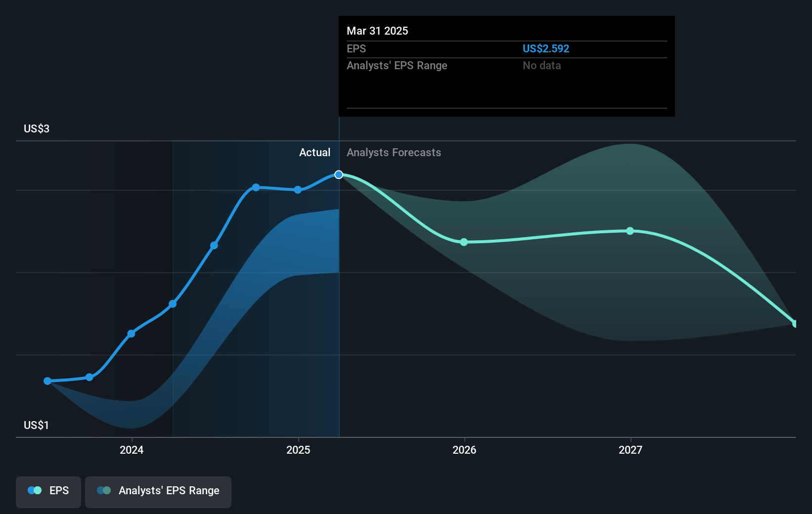Click the 2026 forecast EPS data point
The height and width of the screenshot is (514, 812).
(x=464, y=242)
